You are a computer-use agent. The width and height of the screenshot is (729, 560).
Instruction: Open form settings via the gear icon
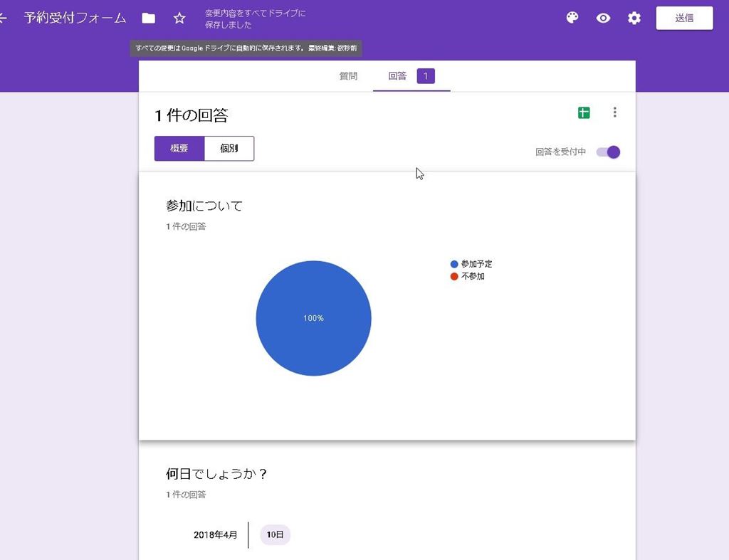pyautogui.click(x=634, y=19)
